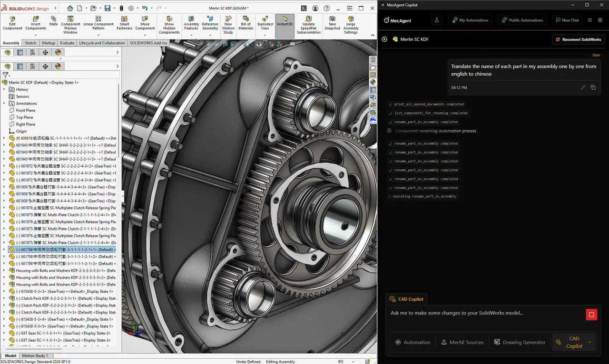Open the Options gear in SolidWorks
The height and width of the screenshot is (364, 609).
131,8
